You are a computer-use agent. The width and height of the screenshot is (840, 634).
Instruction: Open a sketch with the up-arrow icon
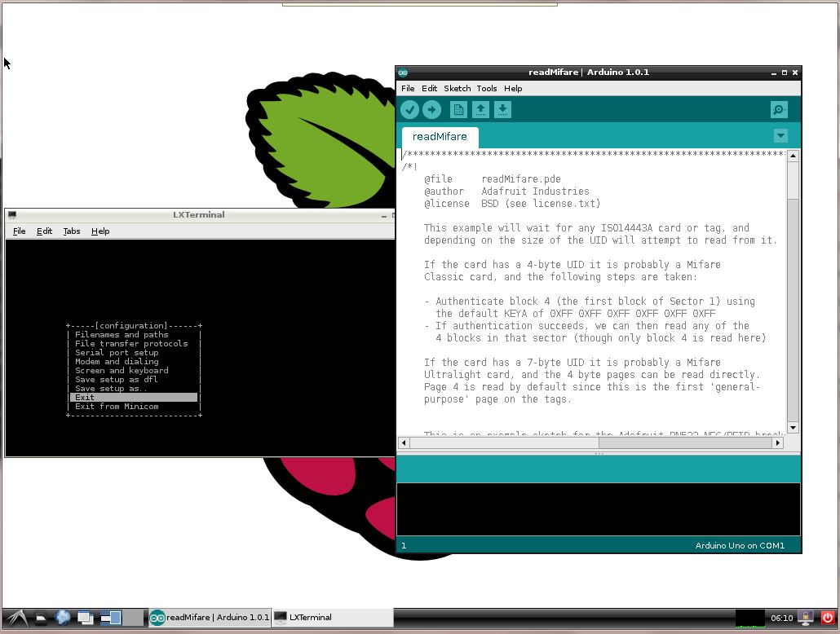(480, 110)
